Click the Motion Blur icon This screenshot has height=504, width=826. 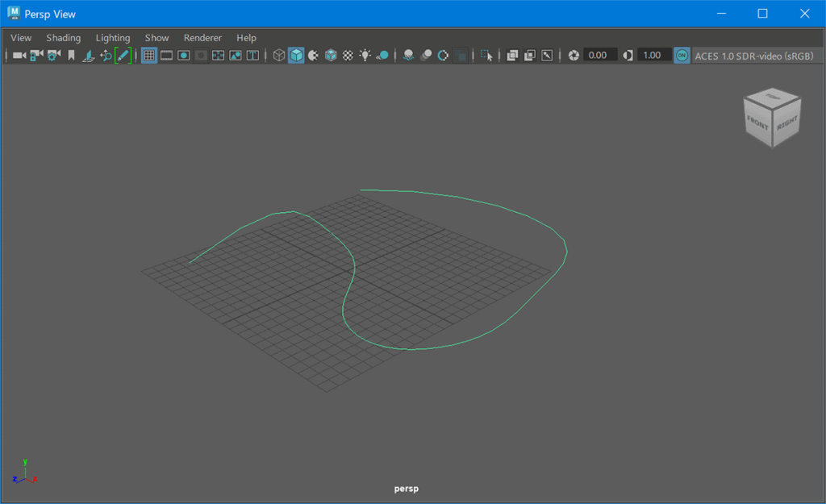click(426, 56)
